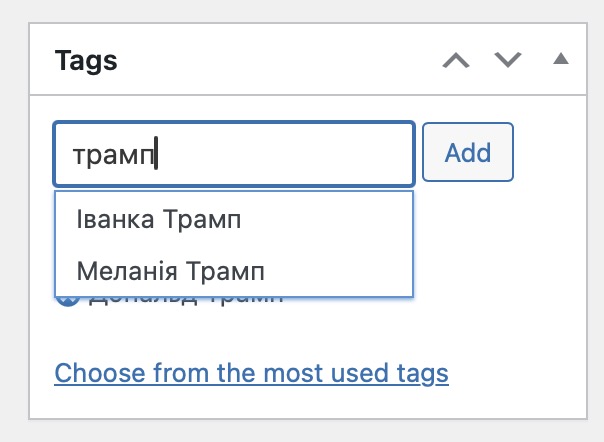Screen dimensions: 604x442
Task: Click the downward chevron in Tags header
Action: (x=508, y=60)
